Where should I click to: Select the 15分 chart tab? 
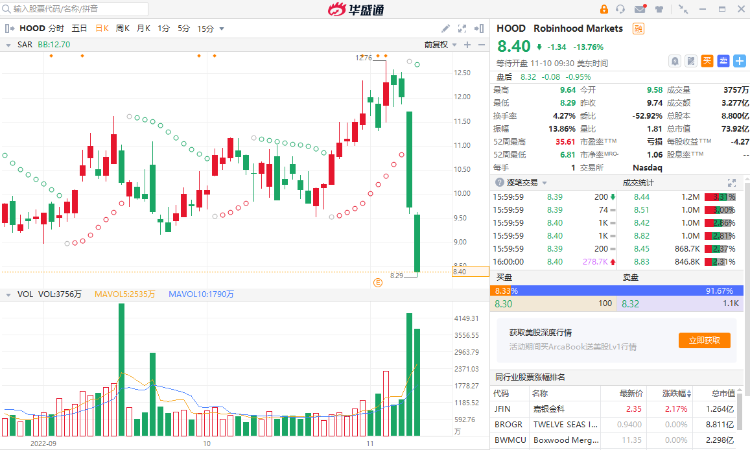[x=206, y=29]
